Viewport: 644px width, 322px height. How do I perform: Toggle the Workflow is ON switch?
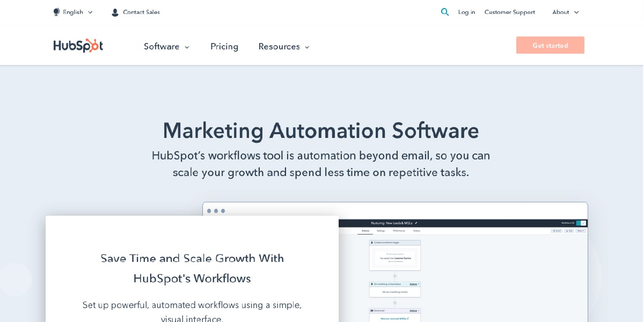click(581, 223)
